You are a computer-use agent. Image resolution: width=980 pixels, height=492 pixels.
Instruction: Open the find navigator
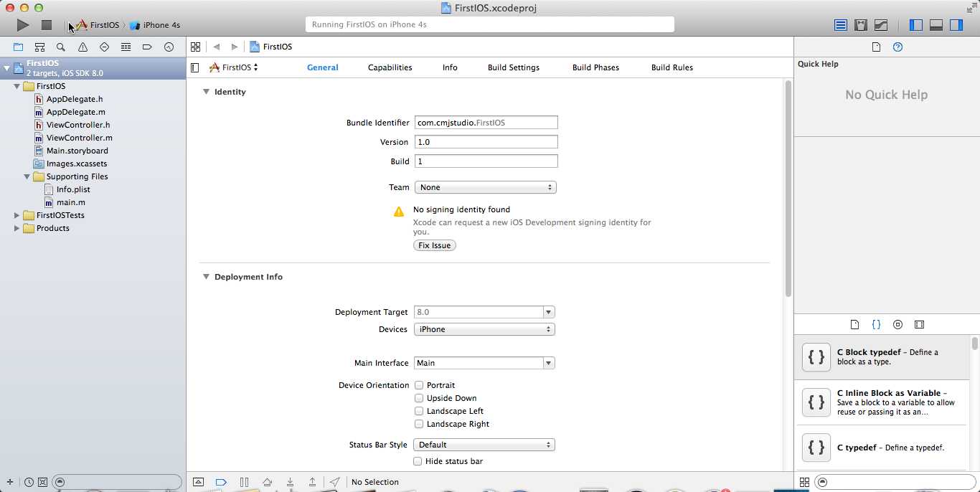pyautogui.click(x=61, y=47)
